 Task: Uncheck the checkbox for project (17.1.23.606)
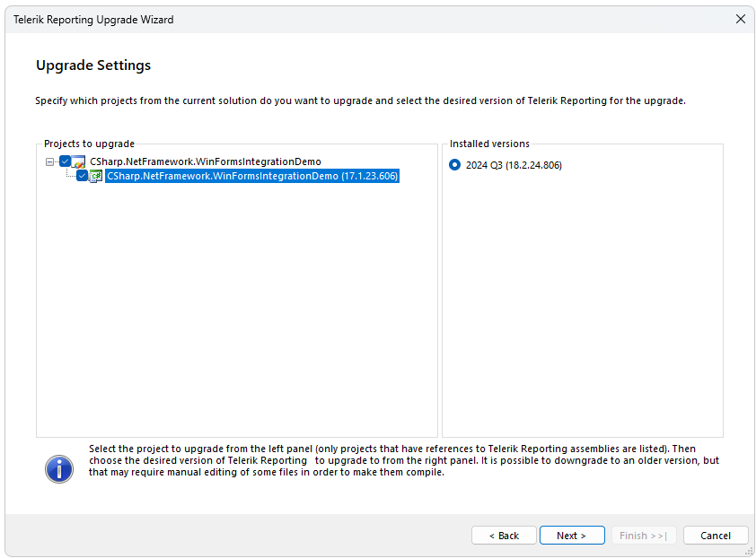click(x=82, y=176)
